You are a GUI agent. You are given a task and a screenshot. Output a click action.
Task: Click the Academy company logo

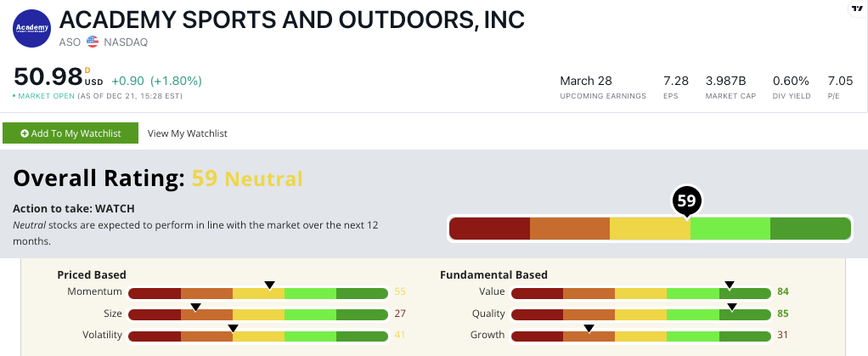click(x=32, y=28)
